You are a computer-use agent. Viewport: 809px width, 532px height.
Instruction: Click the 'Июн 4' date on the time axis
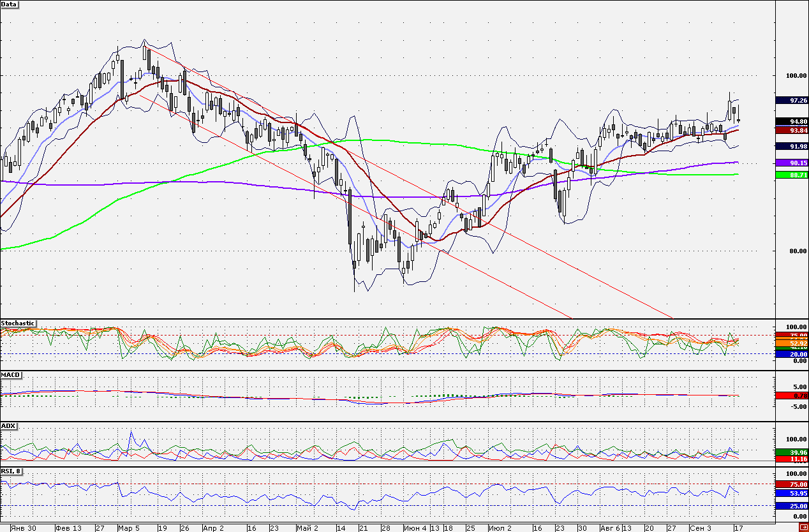[415, 528]
